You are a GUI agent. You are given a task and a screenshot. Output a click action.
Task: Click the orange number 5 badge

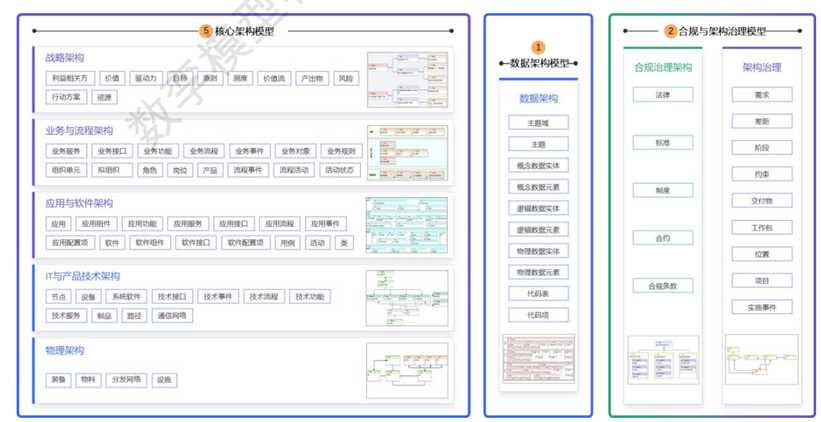pyautogui.click(x=206, y=31)
